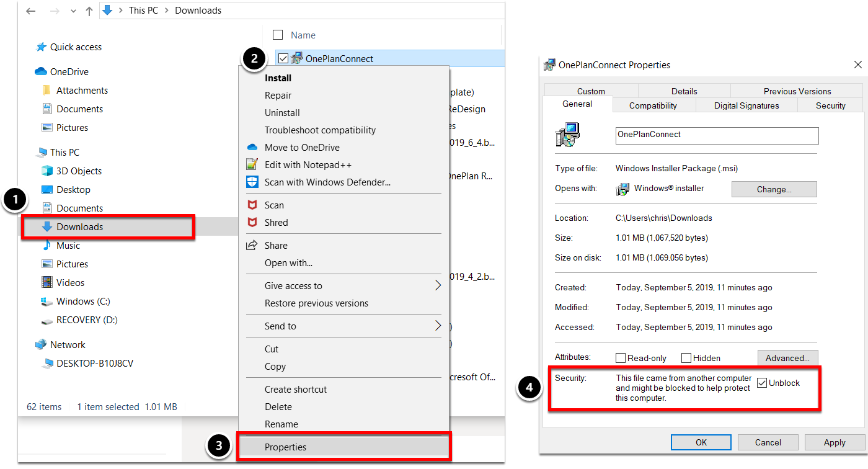The height and width of the screenshot is (469, 868).
Task: Enable the Hidden attribute checkbox
Action: tap(686, 358)
